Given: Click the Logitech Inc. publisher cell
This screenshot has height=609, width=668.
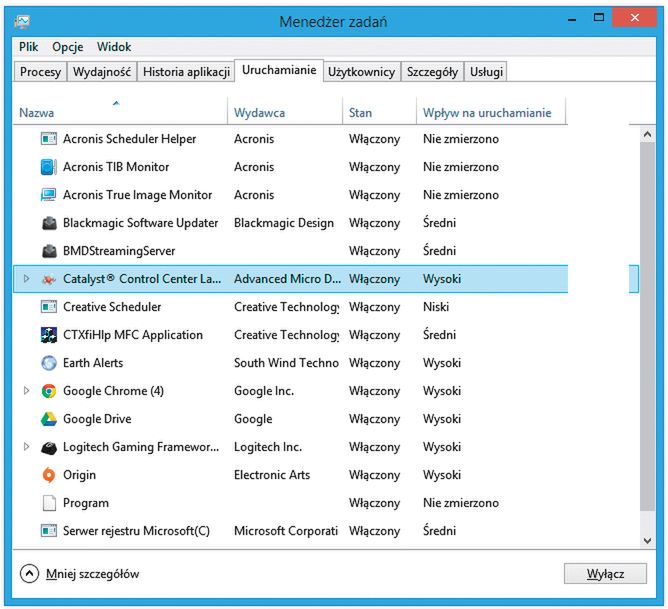Looking at the screenshot, I should click(268, 447).
